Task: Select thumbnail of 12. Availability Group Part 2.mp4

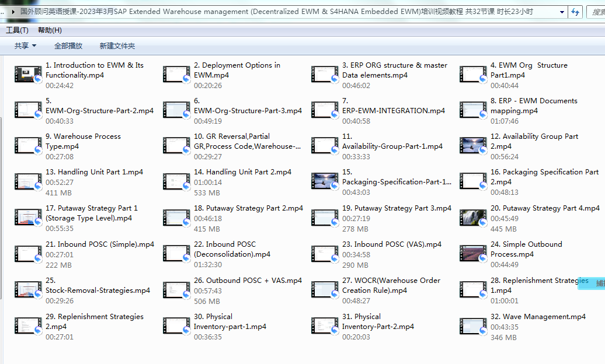Action: 473,146
